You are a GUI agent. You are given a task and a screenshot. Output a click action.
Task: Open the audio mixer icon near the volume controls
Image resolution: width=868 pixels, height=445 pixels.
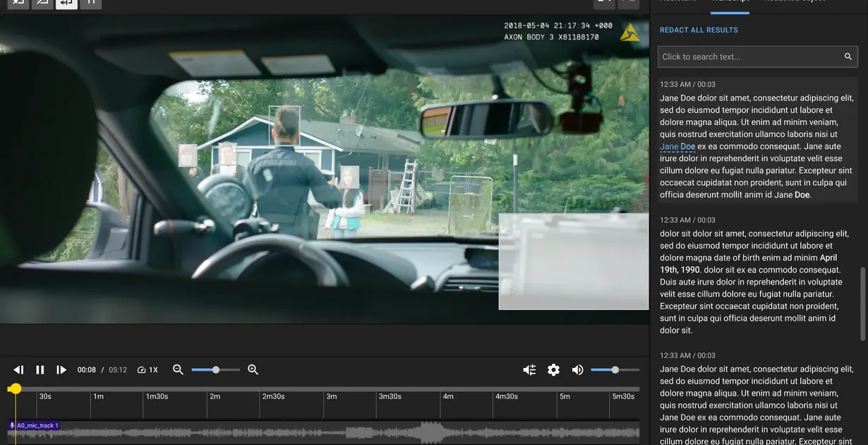click(528, 368)
